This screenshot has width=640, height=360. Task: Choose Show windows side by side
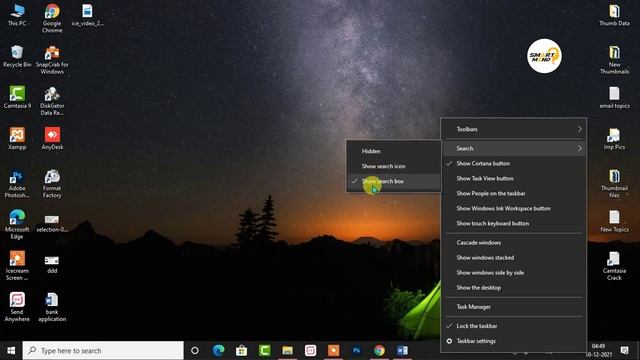[514, 273]
